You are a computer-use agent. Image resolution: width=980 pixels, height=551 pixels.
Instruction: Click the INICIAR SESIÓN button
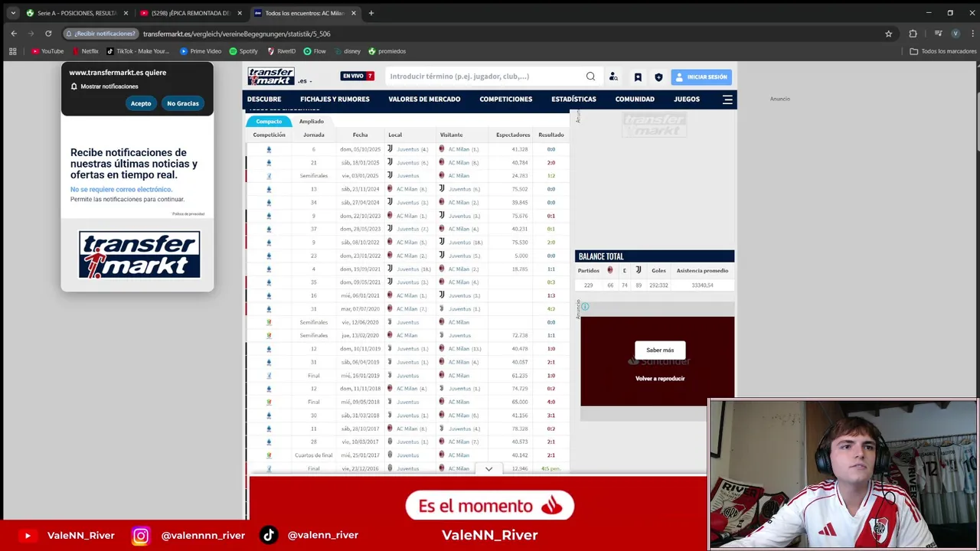coord(701,77)
